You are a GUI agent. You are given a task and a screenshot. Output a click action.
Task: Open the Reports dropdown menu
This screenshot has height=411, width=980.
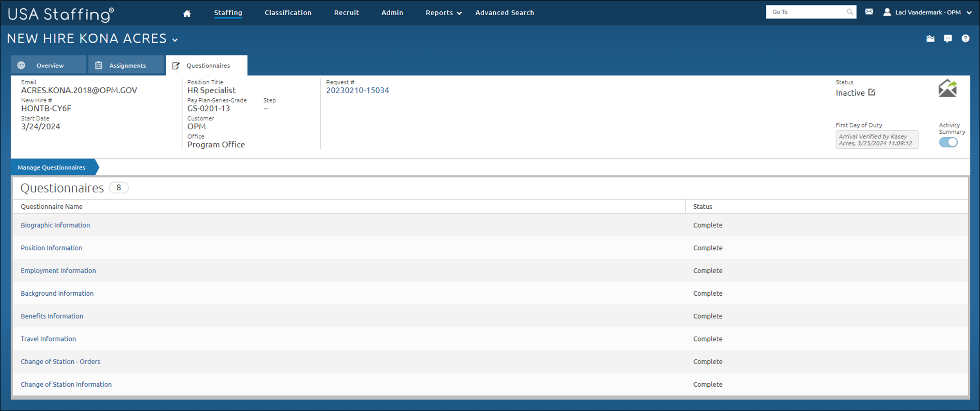point(444,13)
